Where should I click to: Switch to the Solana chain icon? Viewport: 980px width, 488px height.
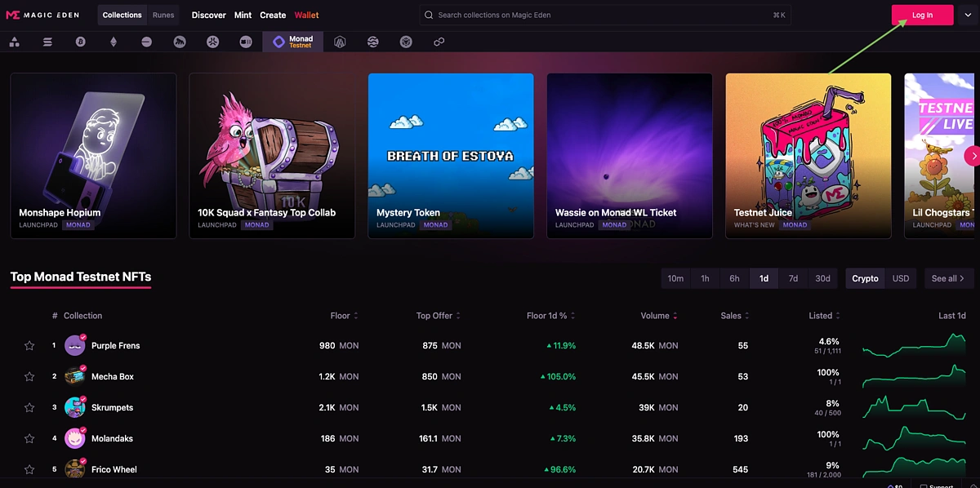(x=47, y=42)
